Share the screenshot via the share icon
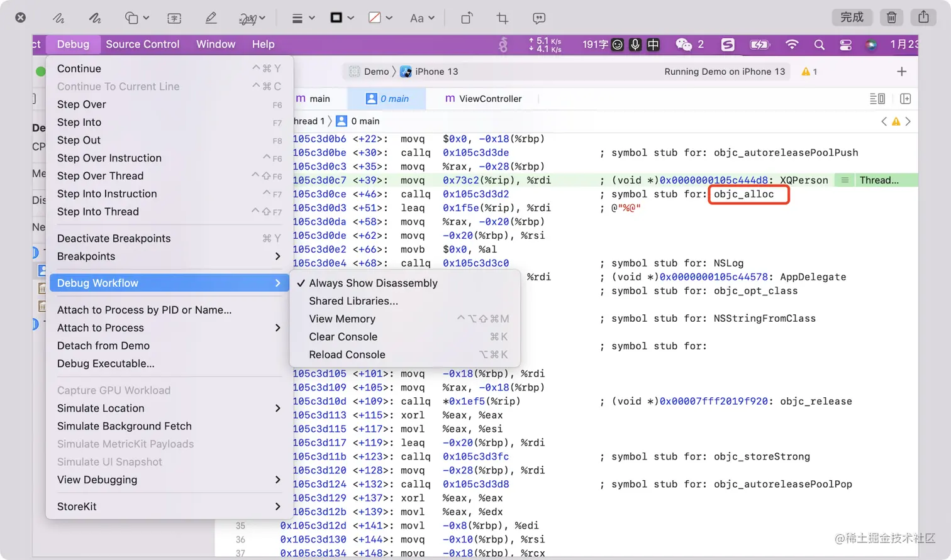This screenshot has height=560, width=951. [923, 17]
